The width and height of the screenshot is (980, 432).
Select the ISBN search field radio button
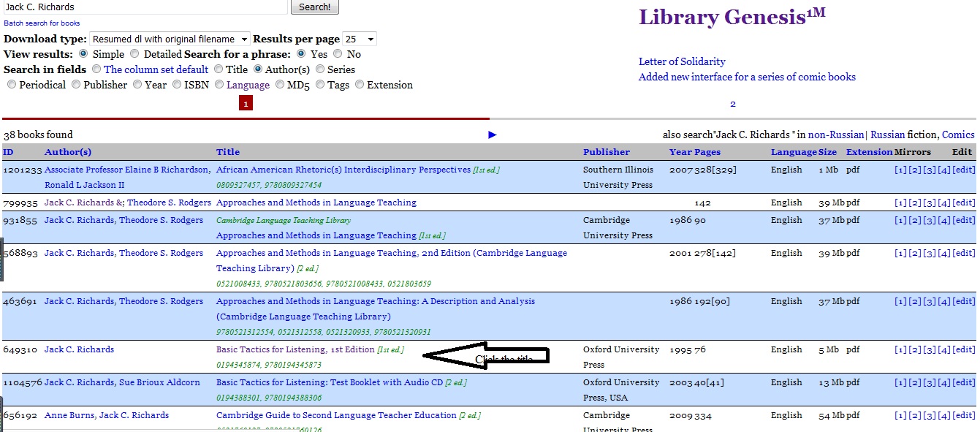[178, 85]
